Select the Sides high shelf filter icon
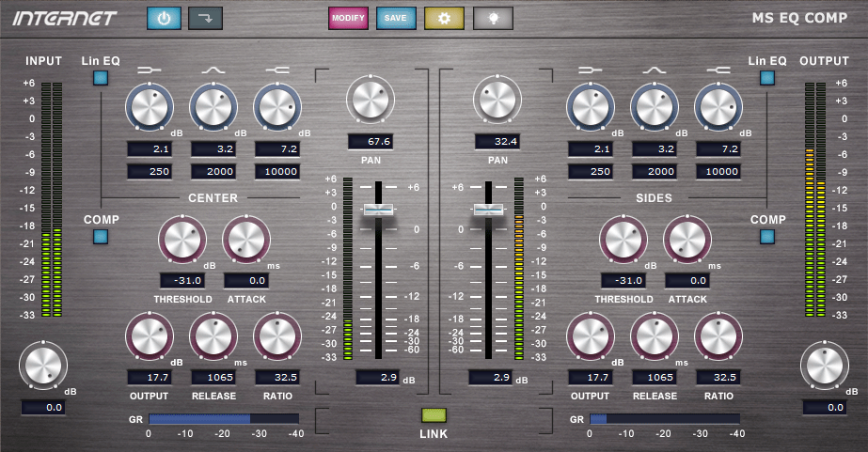This screenshot has width=868, height=452. 717,70
